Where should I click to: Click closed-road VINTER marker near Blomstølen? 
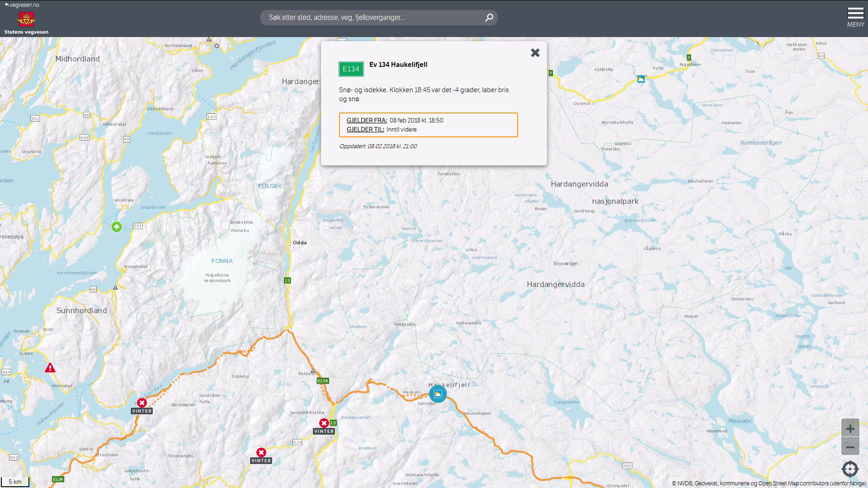142,403
